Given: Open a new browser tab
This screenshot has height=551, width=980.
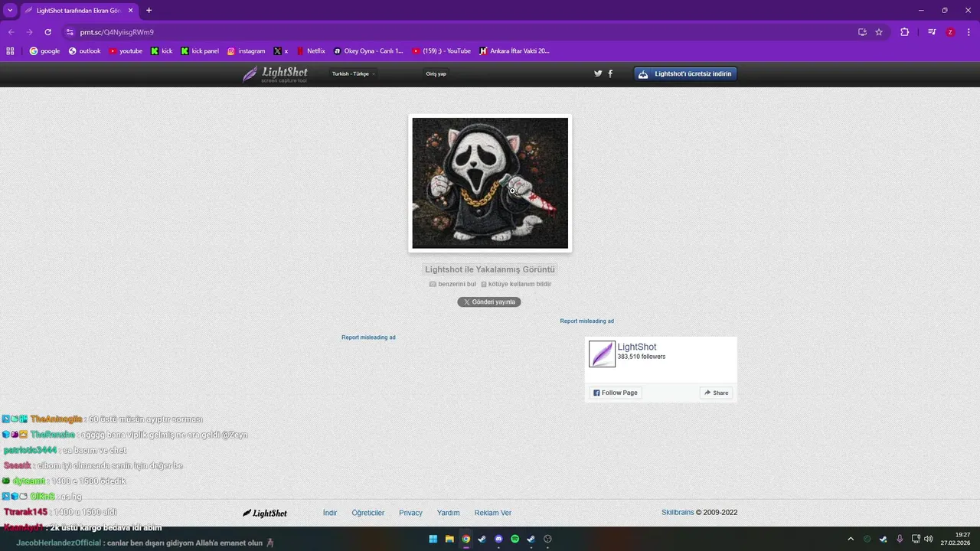Looking at the screenshot, I should pos(149,11).
